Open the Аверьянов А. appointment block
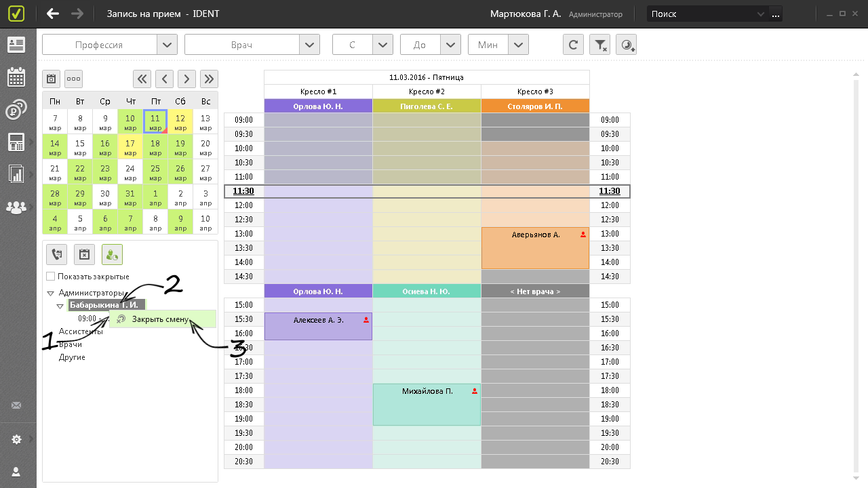 [535, 248]
